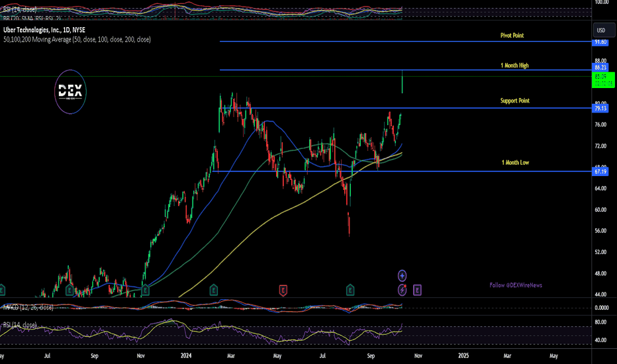Click the 76.00 price axis value
The height and width of the screenshot is (364, 617).
click(x=600, y=124)
